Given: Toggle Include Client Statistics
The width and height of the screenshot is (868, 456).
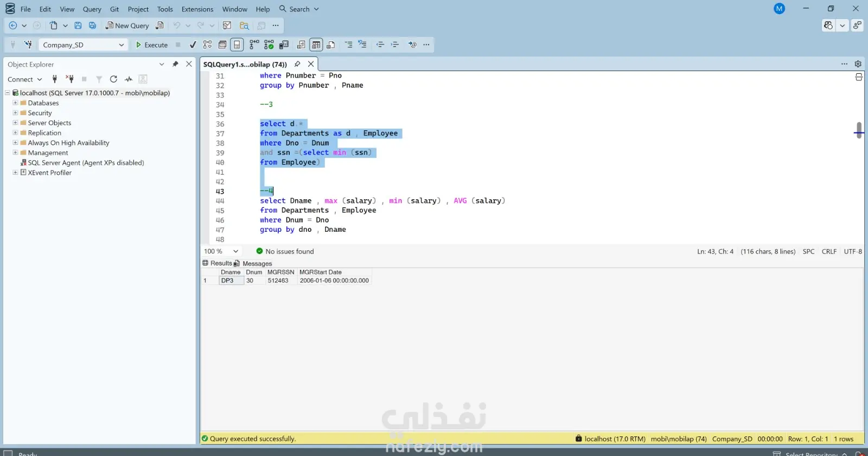Looking at the screenshot, I should tap(284, 45).
